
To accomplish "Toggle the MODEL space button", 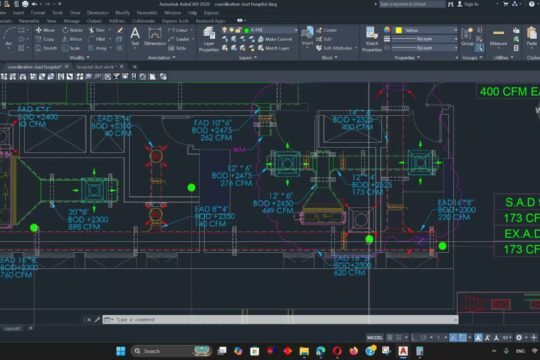I will tap(375, 338).
